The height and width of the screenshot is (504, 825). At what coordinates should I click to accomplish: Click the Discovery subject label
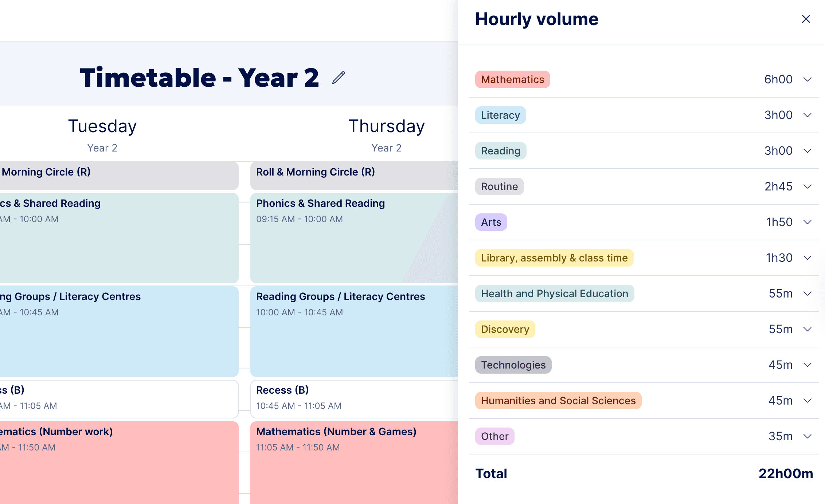(505, 329)
